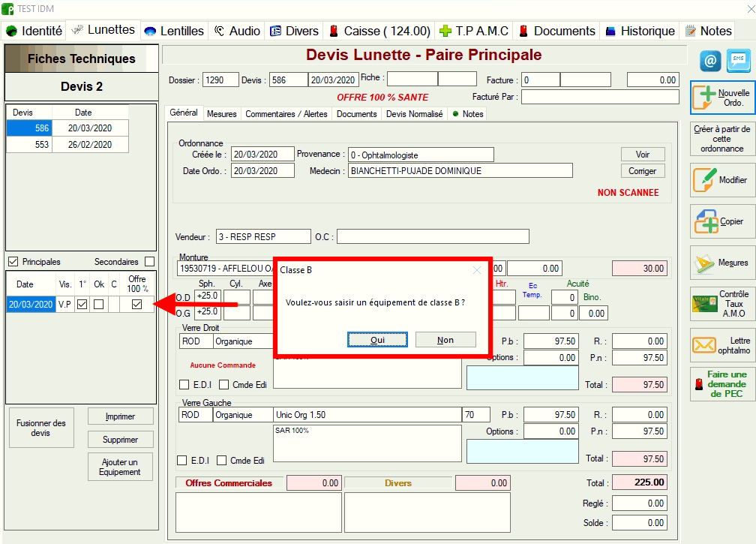Click Ajouter un Equipement button

pos(121,467)
